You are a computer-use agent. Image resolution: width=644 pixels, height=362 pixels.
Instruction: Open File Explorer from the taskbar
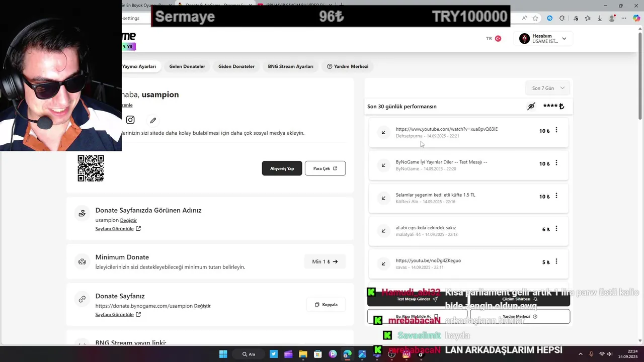303,354
